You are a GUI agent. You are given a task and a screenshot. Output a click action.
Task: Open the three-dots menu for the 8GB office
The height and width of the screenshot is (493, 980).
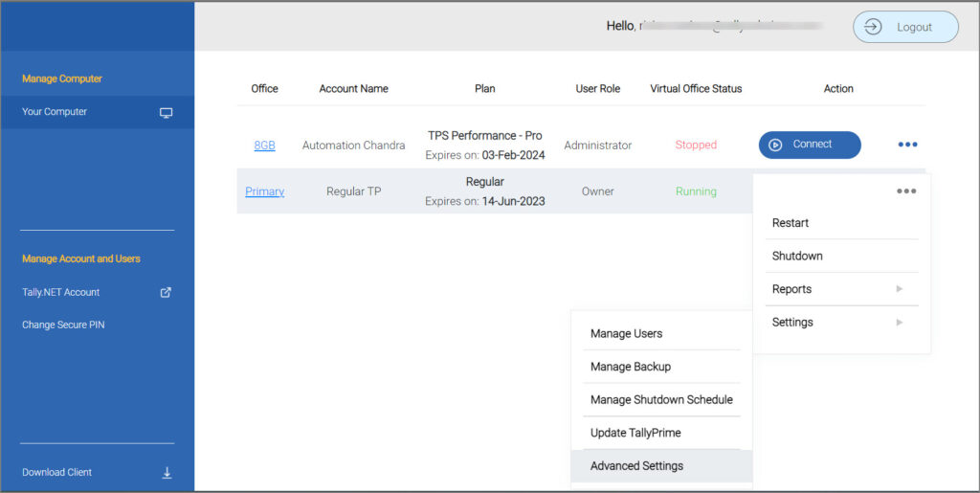click(907, 145)
